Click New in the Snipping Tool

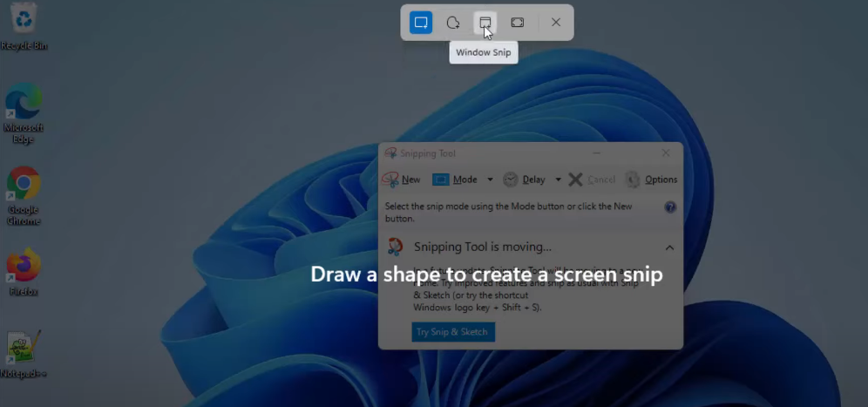pyautogui.click(x=402, y=180)
